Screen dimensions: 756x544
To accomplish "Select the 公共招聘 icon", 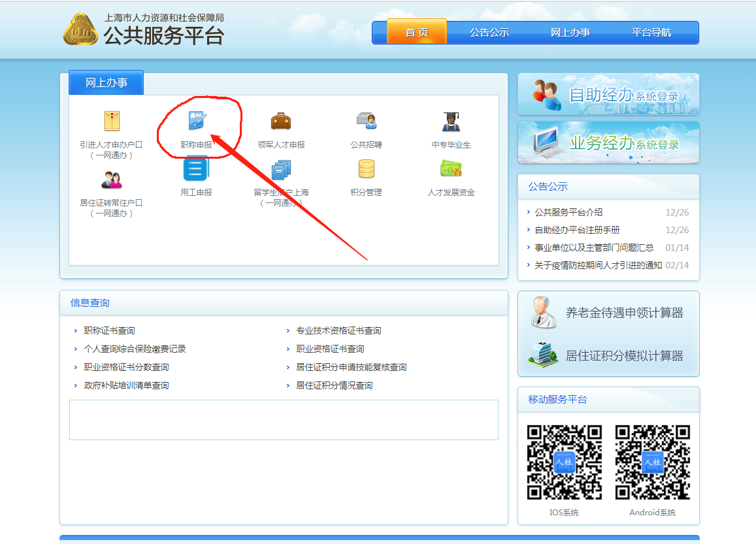I will click(366, 121).
